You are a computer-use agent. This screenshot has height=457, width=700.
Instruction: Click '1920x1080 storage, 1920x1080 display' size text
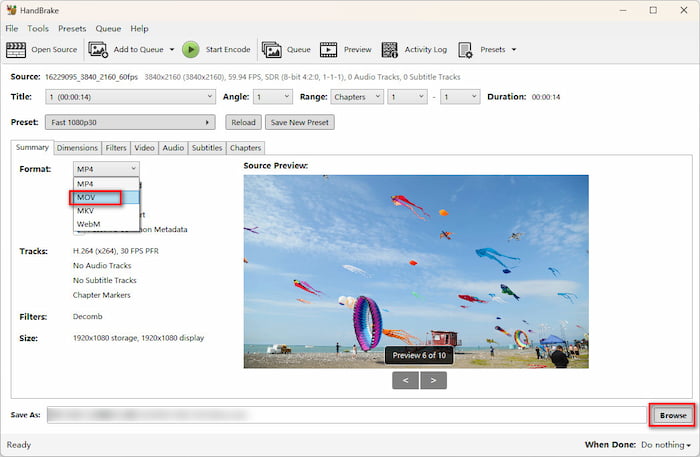point(138,338)
